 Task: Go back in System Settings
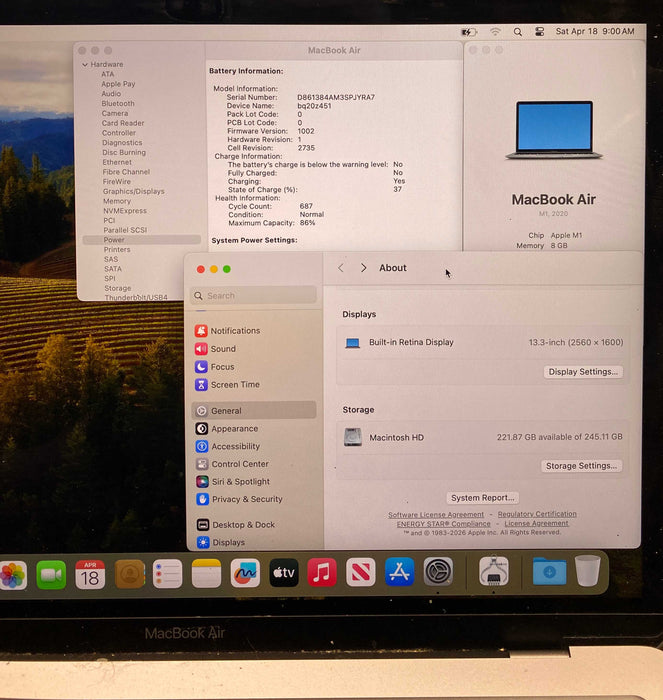(x=341, y=268)
